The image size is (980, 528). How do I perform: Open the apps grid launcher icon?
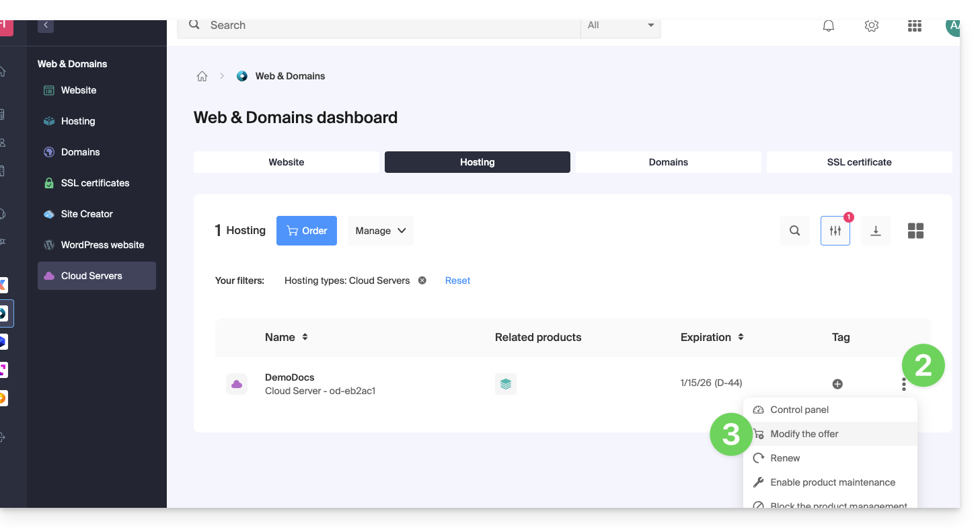(914, 26)
